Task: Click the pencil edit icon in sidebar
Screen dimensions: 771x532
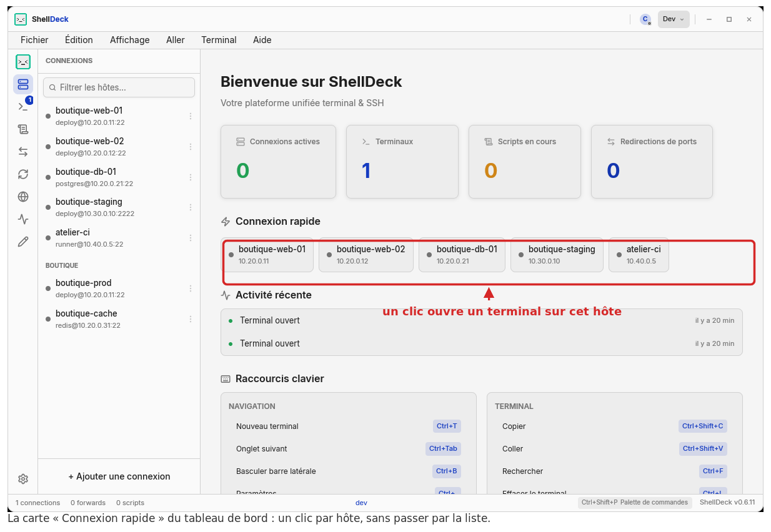Action: (x=23, y=242)
